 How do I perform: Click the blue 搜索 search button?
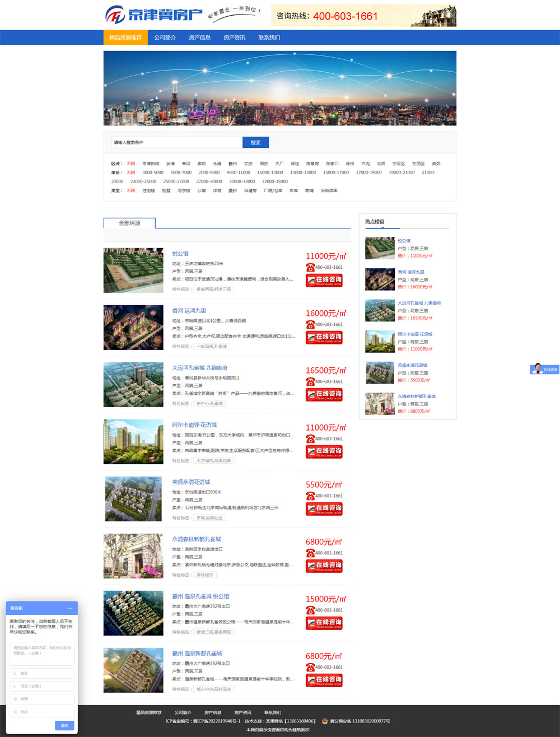[255, 142]
